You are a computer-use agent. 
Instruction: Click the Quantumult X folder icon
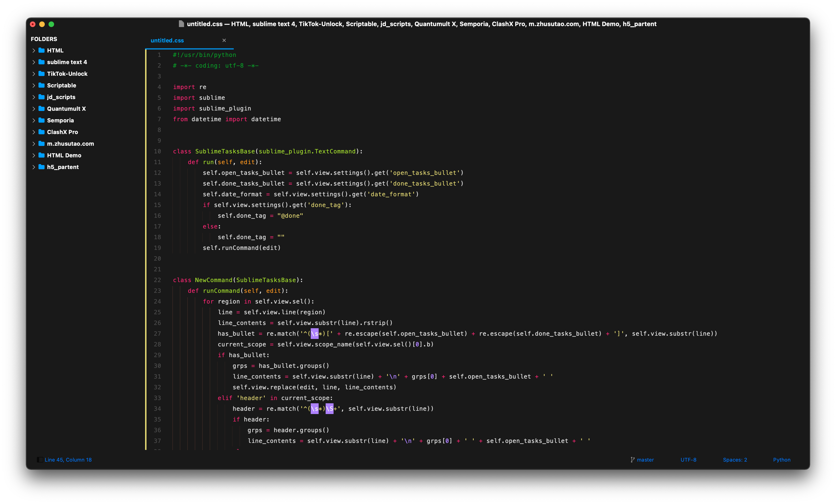pyautogui.click(x=42, y=109)
